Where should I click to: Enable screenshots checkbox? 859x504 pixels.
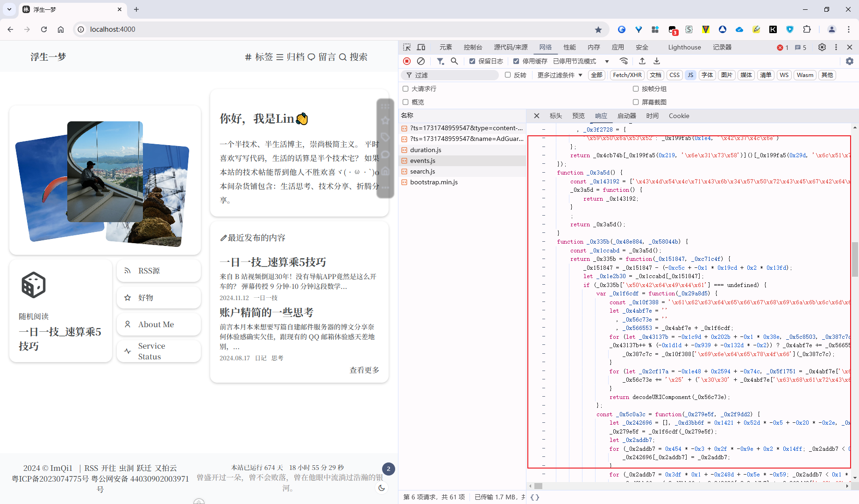636,102
